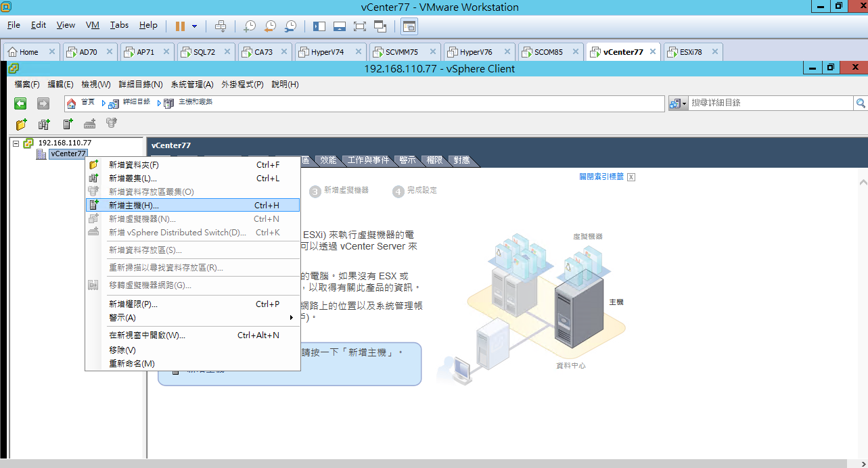Image resolution: width=868 pixels, height=468 pixels.
Task: Click the datastore cluster toolbar icon
Action: 112,124
